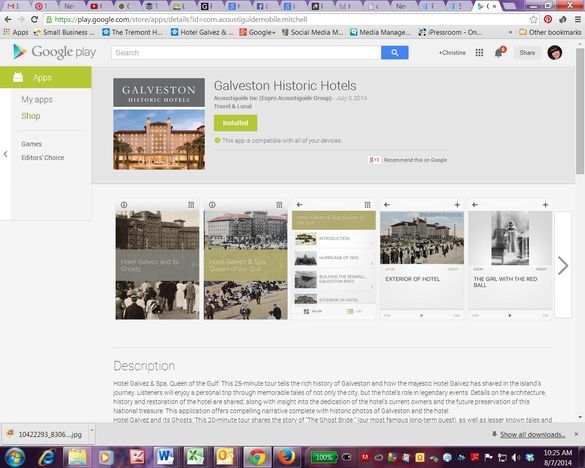
Task: Click the browser forward arrow
Action: 21,19
